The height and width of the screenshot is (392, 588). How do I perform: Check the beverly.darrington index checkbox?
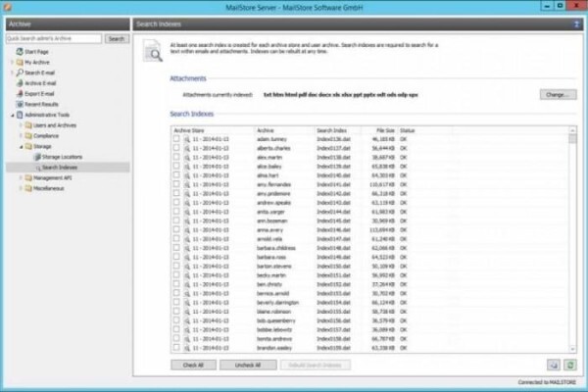click(176, 303)
